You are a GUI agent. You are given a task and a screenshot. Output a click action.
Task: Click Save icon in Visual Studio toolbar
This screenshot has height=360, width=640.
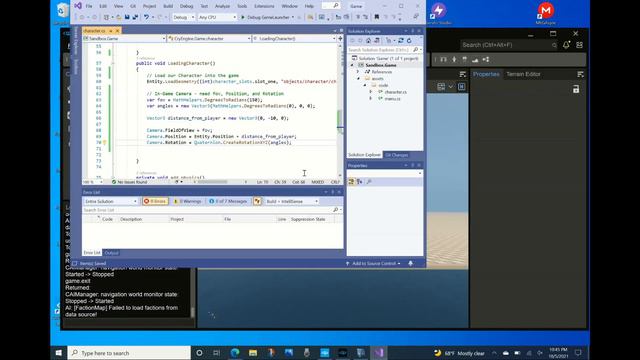[x=127, y=17]
